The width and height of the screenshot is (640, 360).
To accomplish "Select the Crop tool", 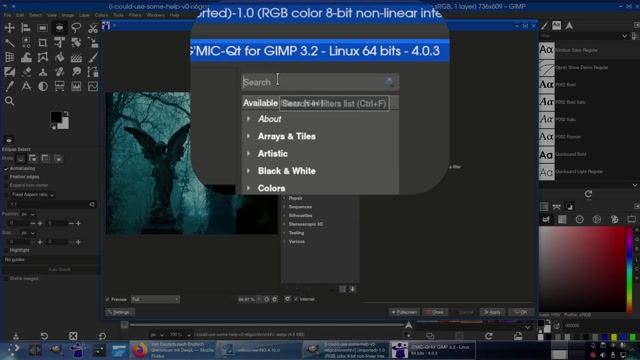I will click(x=42, y=42).
